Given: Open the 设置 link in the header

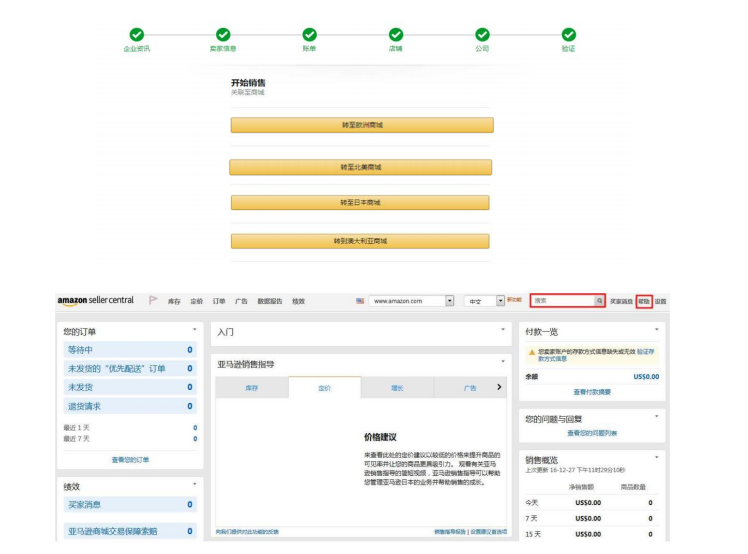Looking at the screenshot, I should [x=661, y=302].
